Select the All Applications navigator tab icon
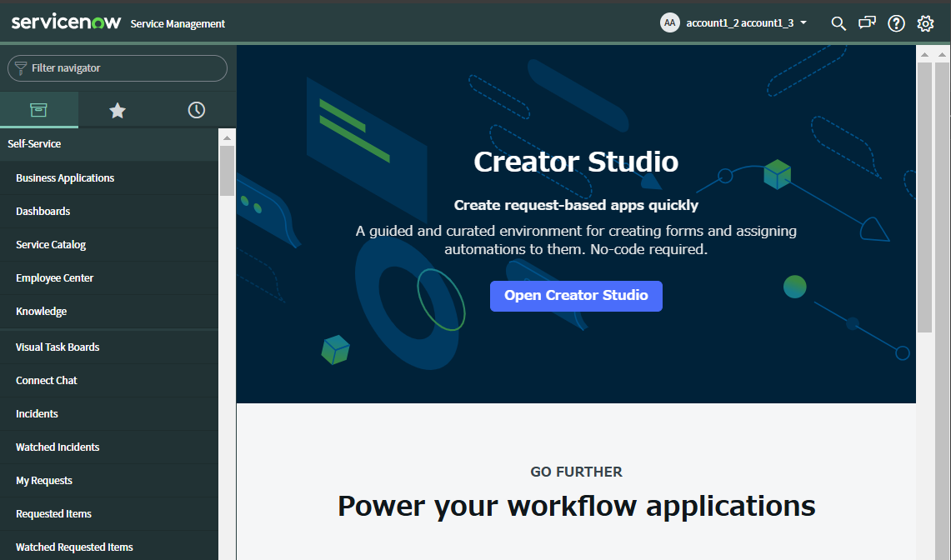951x560 pixels. (x=38, y=109)
